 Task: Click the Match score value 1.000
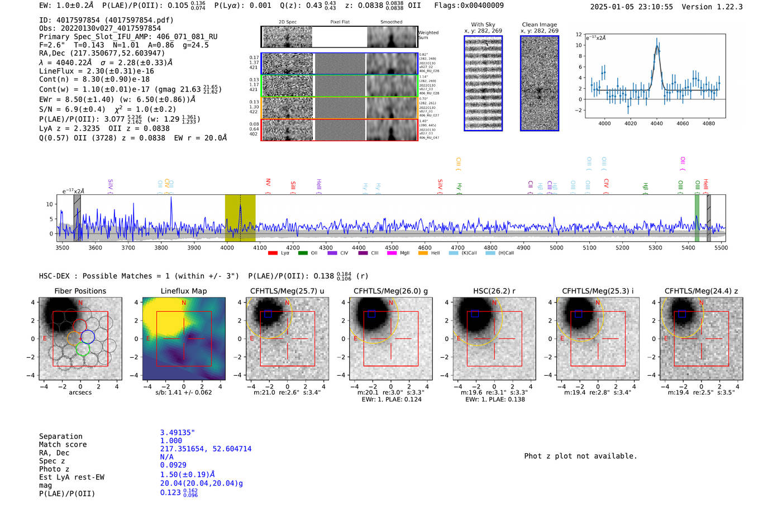[171, 441]
